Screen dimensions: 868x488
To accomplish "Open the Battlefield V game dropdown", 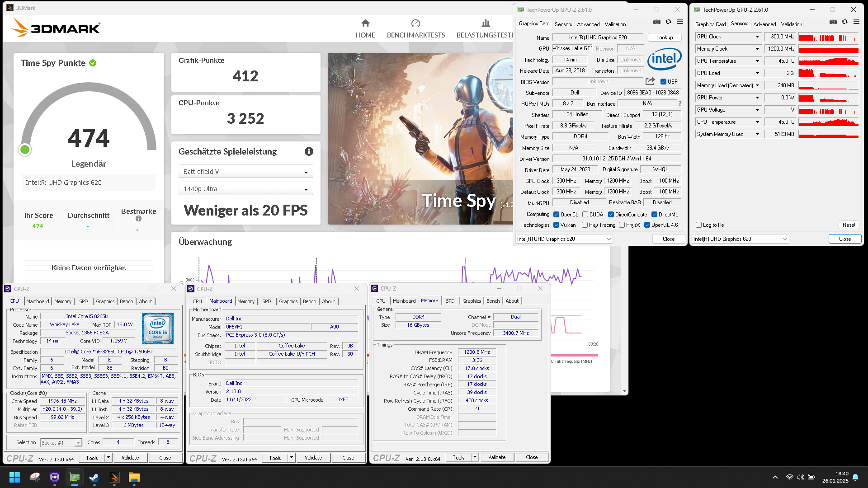I will tap(245, 172).
